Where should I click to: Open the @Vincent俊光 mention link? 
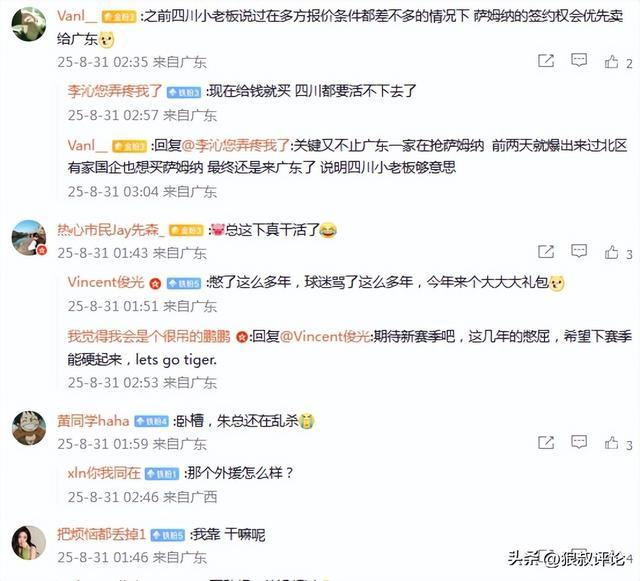326,336
